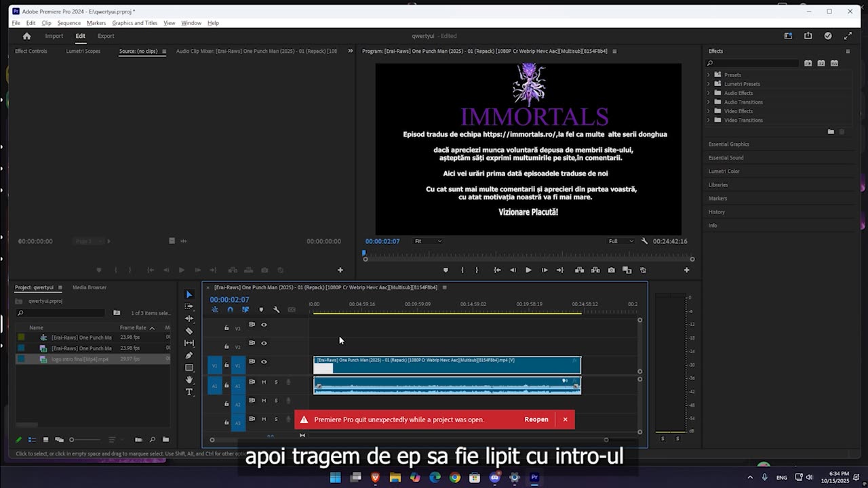
Task: Click Lift button in Program Monitor
Action: click(x=579, y=270)
